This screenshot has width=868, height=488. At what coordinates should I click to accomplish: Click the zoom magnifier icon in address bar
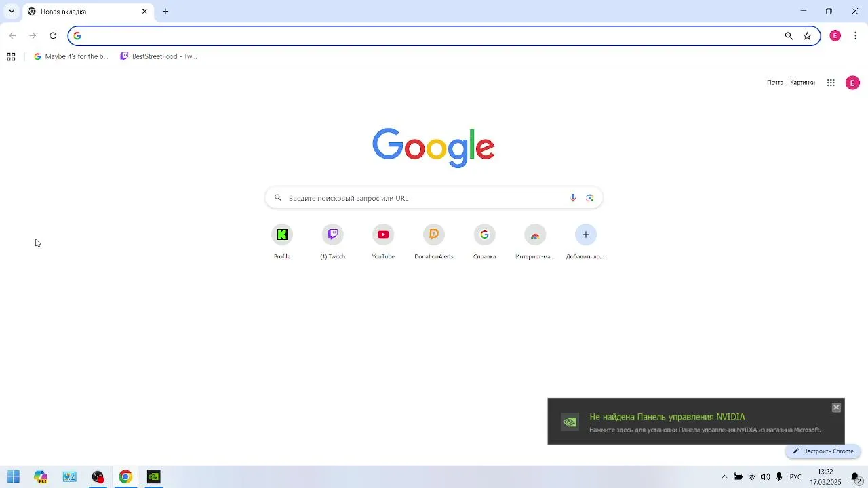[789, 36]
